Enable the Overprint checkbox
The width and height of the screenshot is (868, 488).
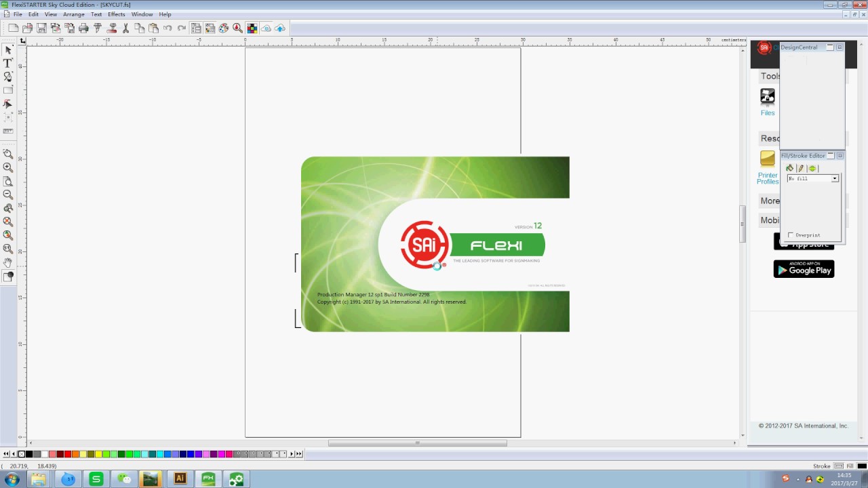(x=791, y=235)
